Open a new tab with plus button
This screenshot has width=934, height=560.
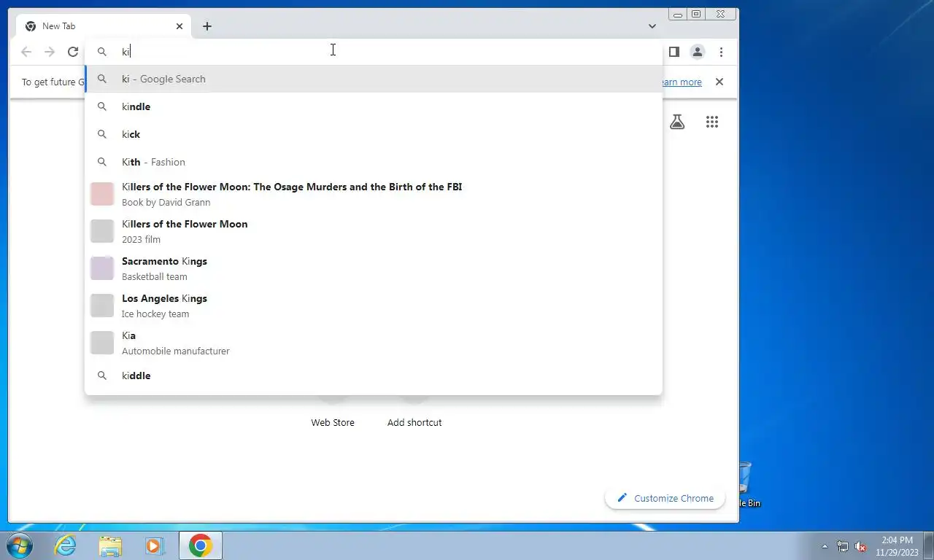(x=207, y=26)
